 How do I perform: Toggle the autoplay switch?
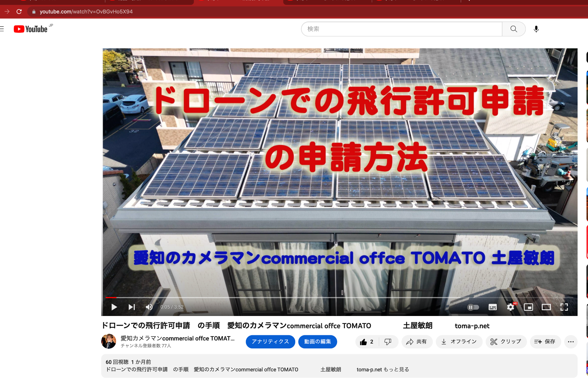(473, 307)
